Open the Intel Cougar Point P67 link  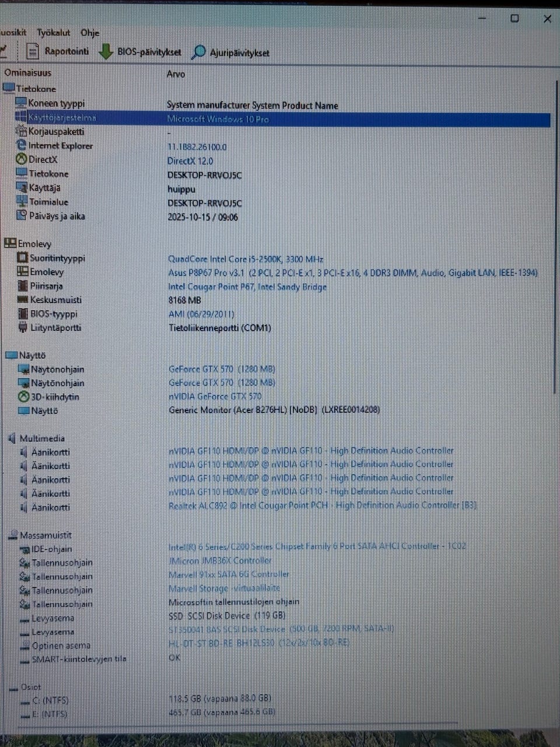(247, 287)
